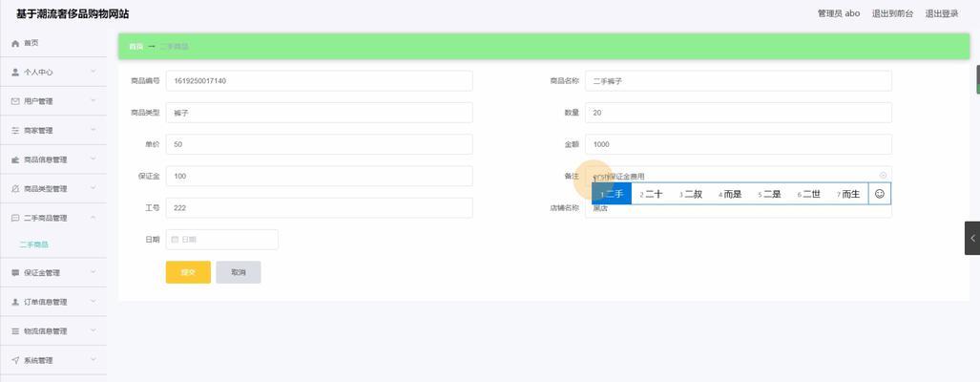Click the envelope icon for 用户管理

tap(15, 101)
